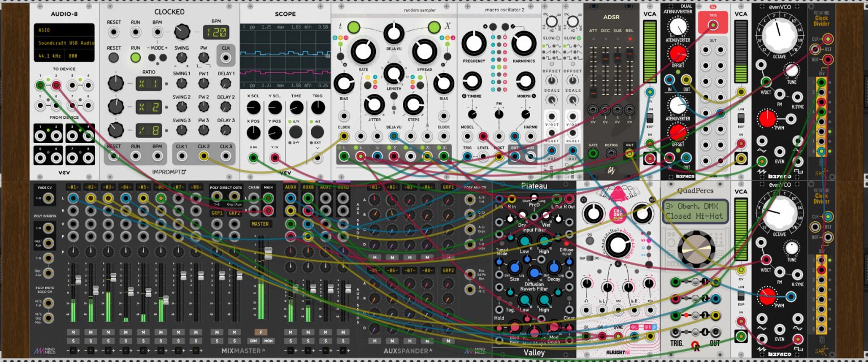The height and width of the screenshot is (362, 868).
Task: Click the MASTER fader on MixMaster
Action: pos(268,252)
